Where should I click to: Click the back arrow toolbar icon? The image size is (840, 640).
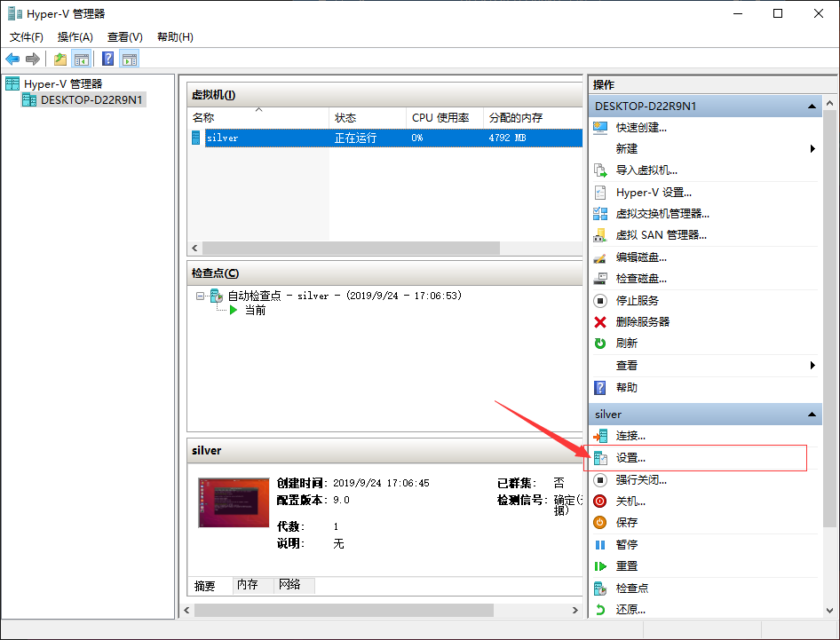(12, 59)
